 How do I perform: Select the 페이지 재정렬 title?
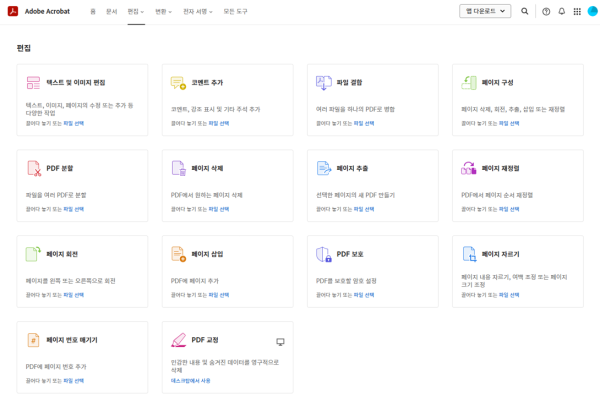pos(501,168)
